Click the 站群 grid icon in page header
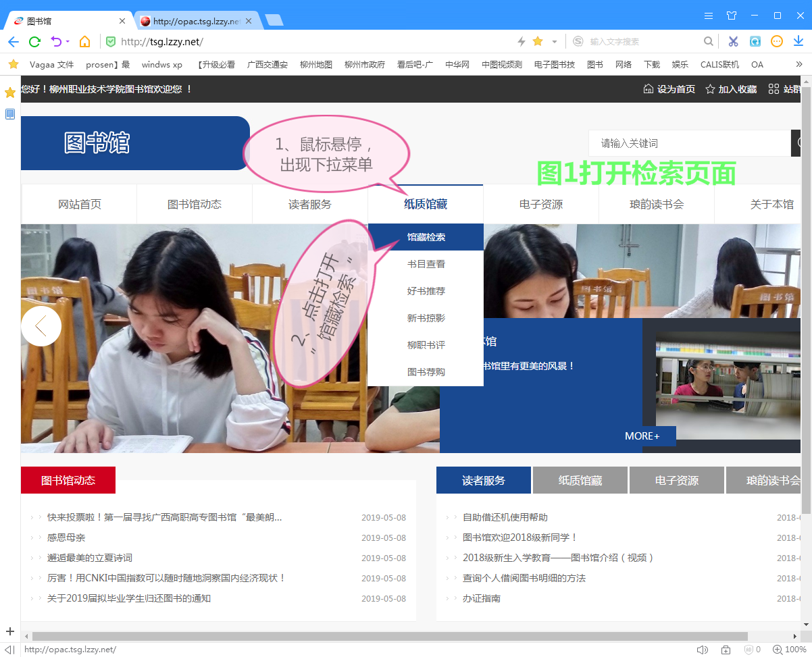Image resolution: width=812 pixels, height=657 pixels. click(773, 88)
